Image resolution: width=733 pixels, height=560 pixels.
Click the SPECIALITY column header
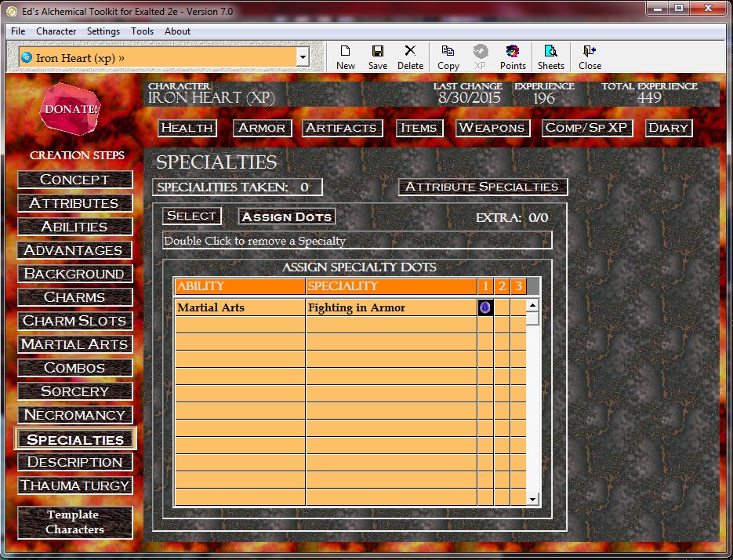391,286
